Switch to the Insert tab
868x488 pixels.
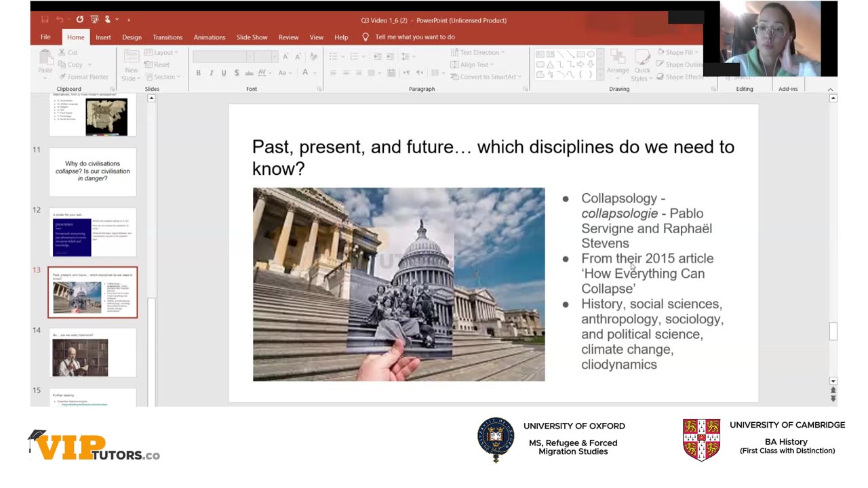point(103,37)
